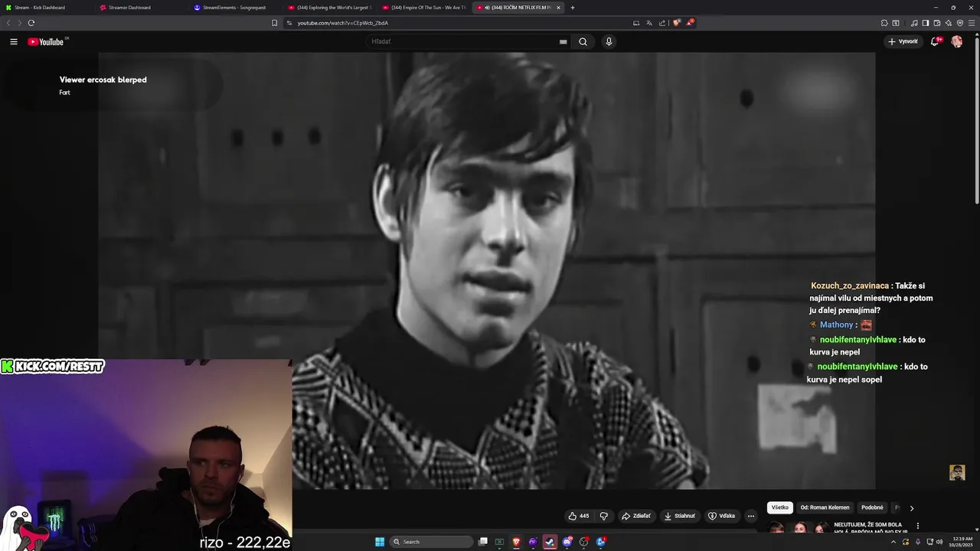980x551 pixels.
Task: Click the Zdieľať share button
Action: 636,516
